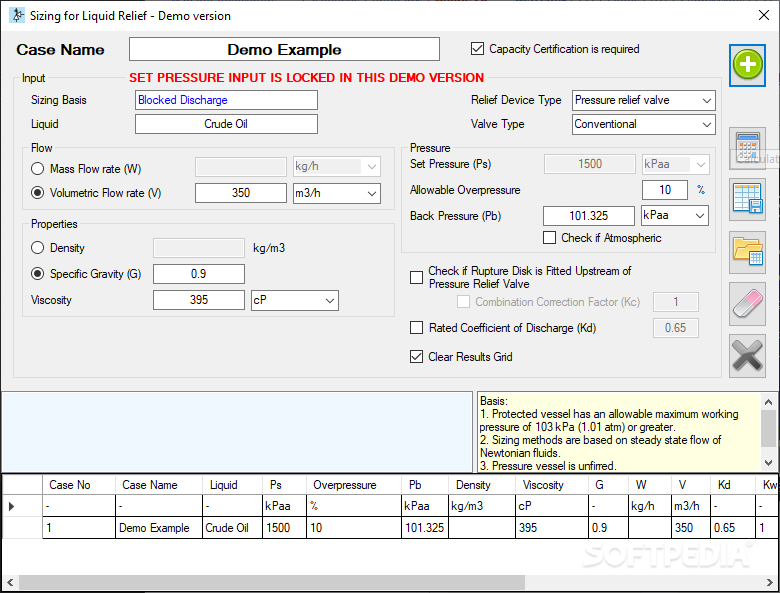Image resolution: width=780 pixels, height=593 pixels.
Task: Click the grid cell 101.325
Action: click(x=425, y=527)
